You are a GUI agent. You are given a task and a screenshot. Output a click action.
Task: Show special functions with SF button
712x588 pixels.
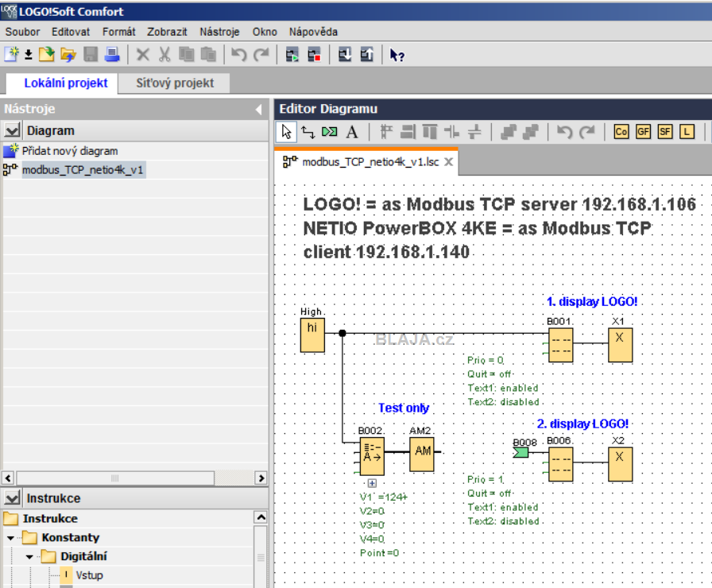click(x=665, y=132)
